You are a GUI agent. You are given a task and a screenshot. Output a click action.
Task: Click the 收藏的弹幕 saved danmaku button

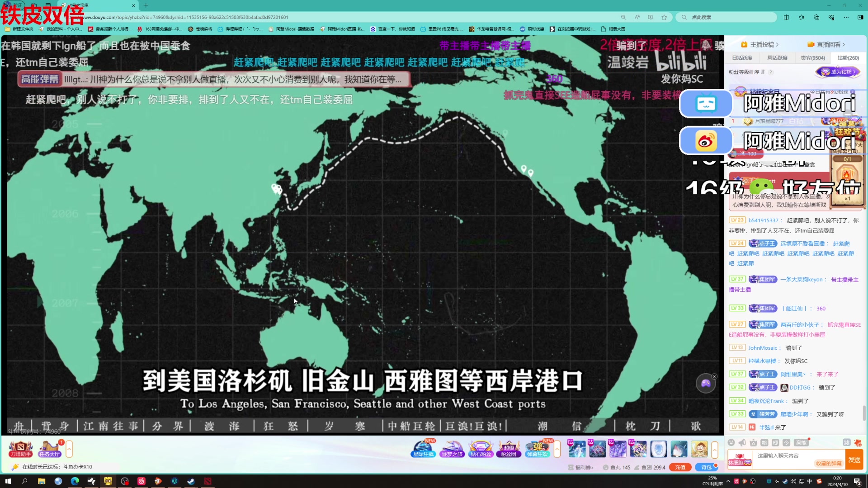[x=829, y=463]
